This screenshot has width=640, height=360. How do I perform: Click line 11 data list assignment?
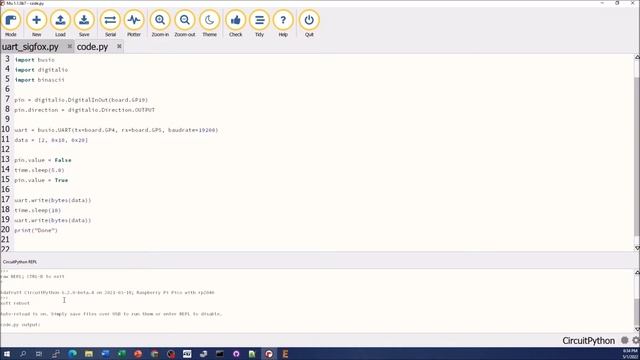click(51, 140)
